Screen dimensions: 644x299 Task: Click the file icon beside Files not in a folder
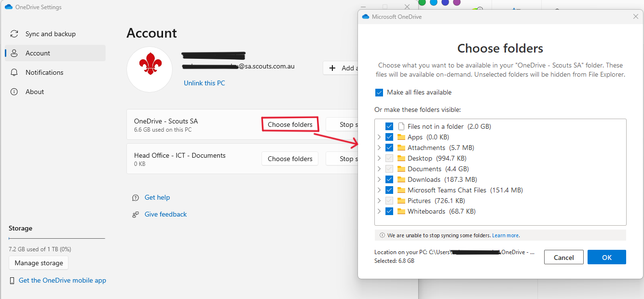[401, 126]
